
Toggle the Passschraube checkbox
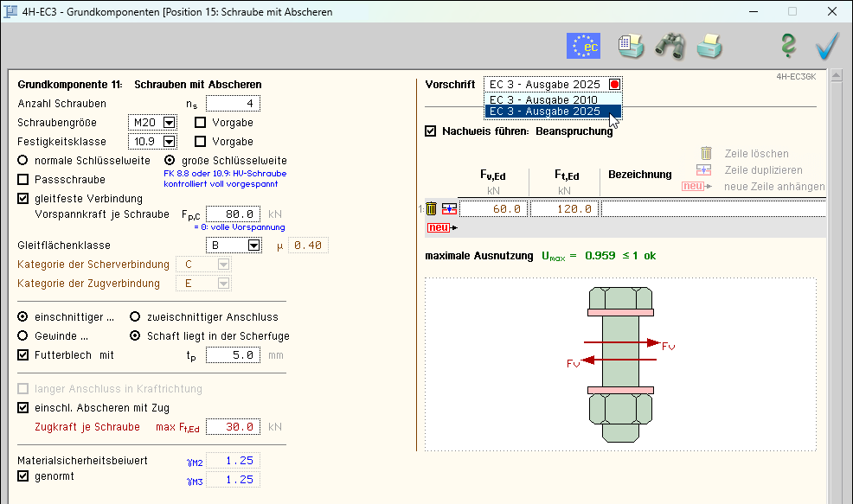[x=23, y=179]
